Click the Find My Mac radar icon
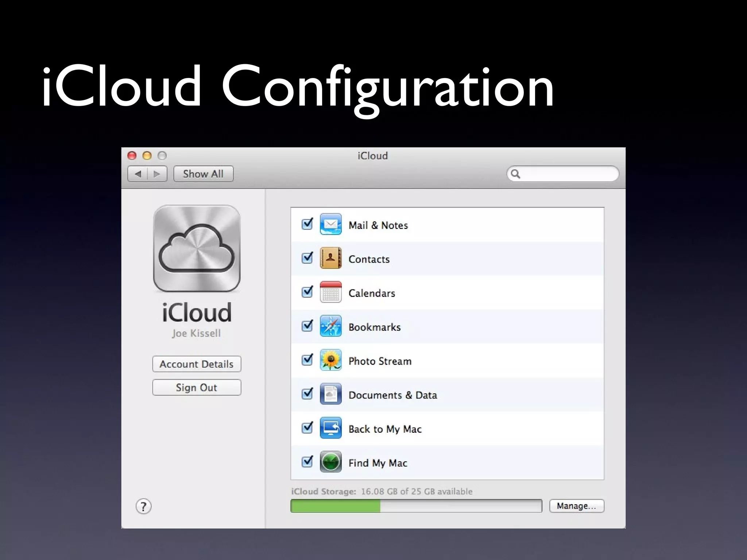The height and width of the screenshot is (560, 747). 330,462
